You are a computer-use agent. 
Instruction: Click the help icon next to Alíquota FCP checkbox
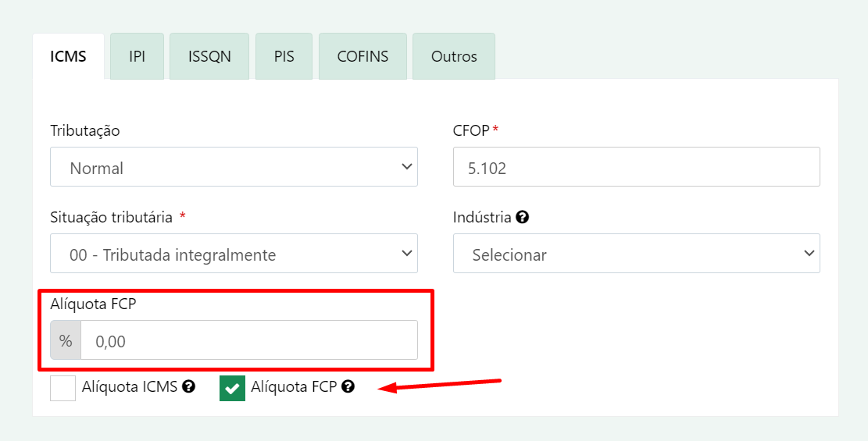pyautogui.click(x=348, y=387)
